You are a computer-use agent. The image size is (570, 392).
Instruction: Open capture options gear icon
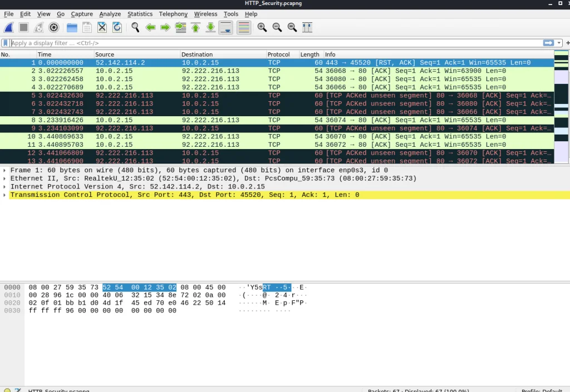(54, 27)
